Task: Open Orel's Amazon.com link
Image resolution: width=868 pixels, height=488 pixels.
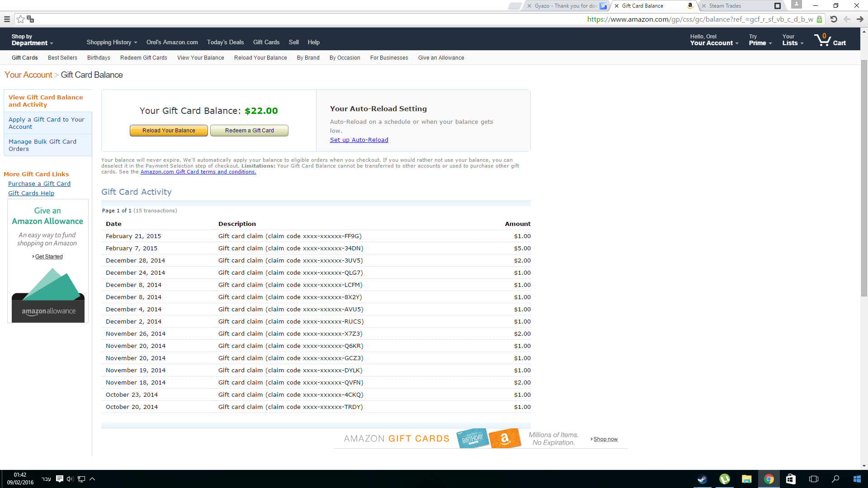Action: pyautogui.click(x=172, y=42)
